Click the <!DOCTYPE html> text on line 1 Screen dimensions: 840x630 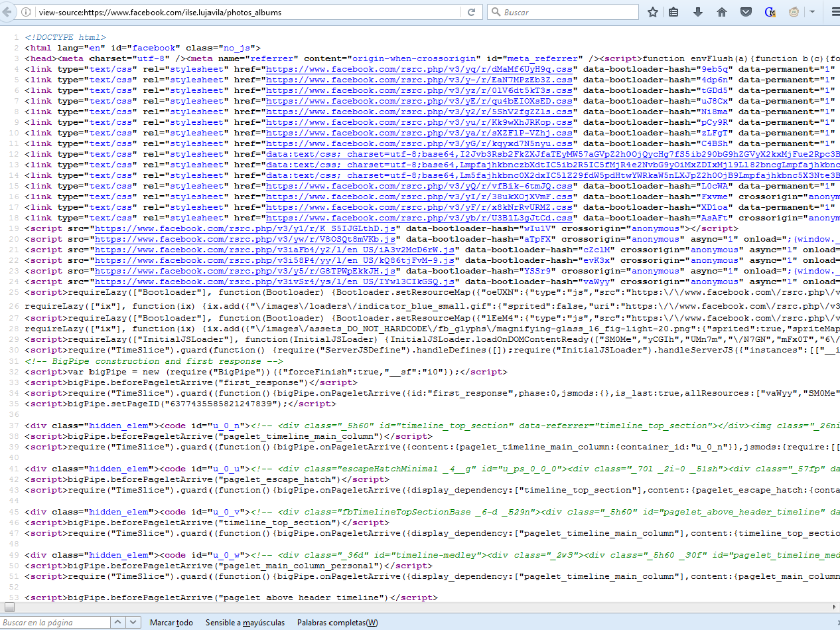(x=65, y=37)
